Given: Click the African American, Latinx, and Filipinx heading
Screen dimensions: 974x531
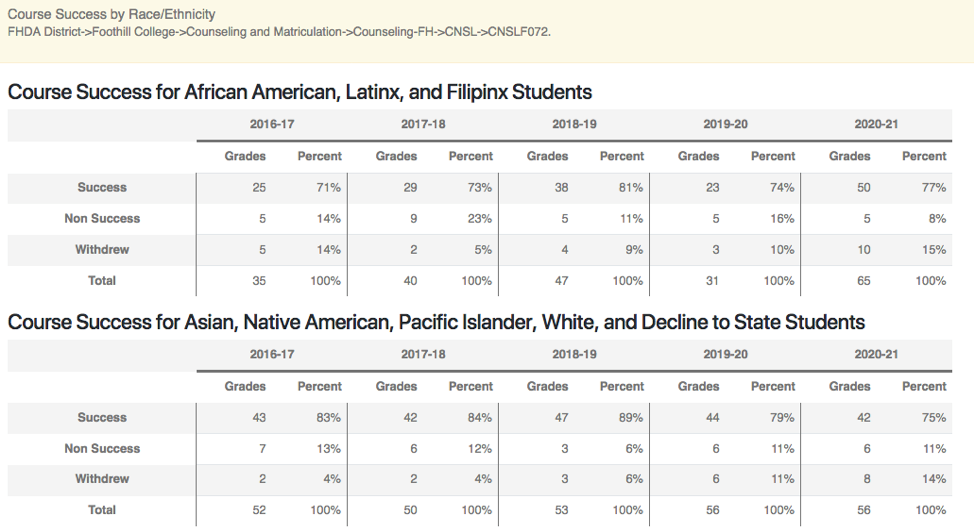Looking at the screenshot, I should click(300, 92).
